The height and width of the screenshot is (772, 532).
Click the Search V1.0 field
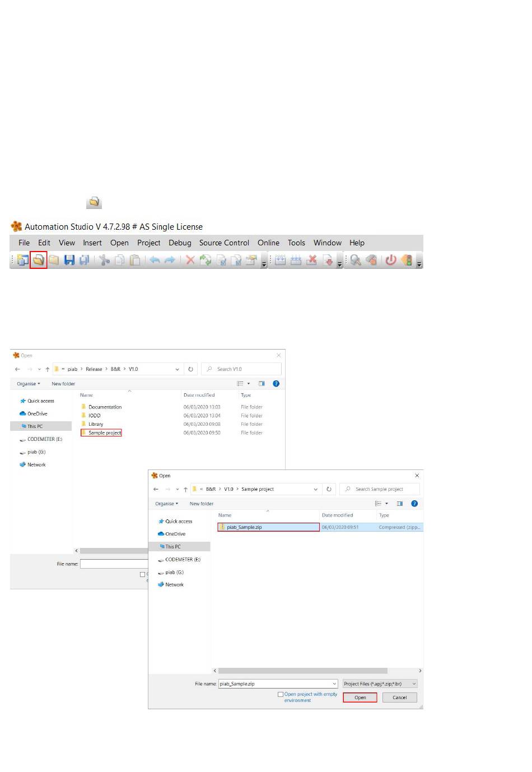pyautogui.click(x=241, y=369)
